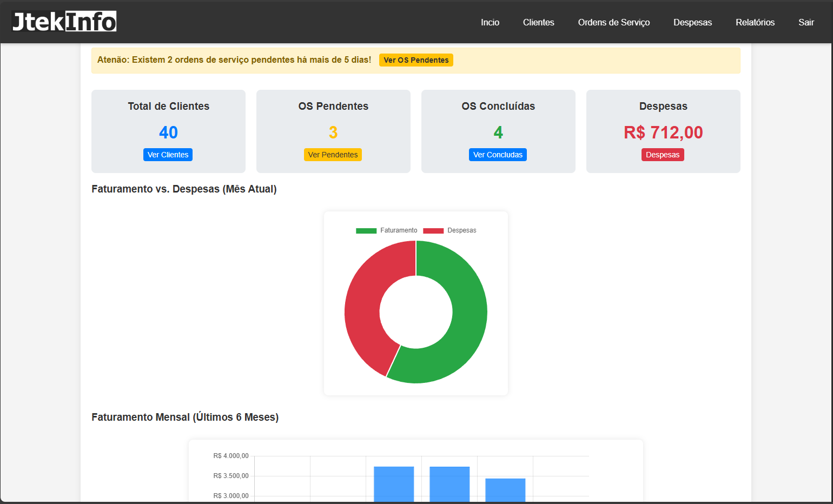Toggle the Faturamento legend swatch

[366, 230]
